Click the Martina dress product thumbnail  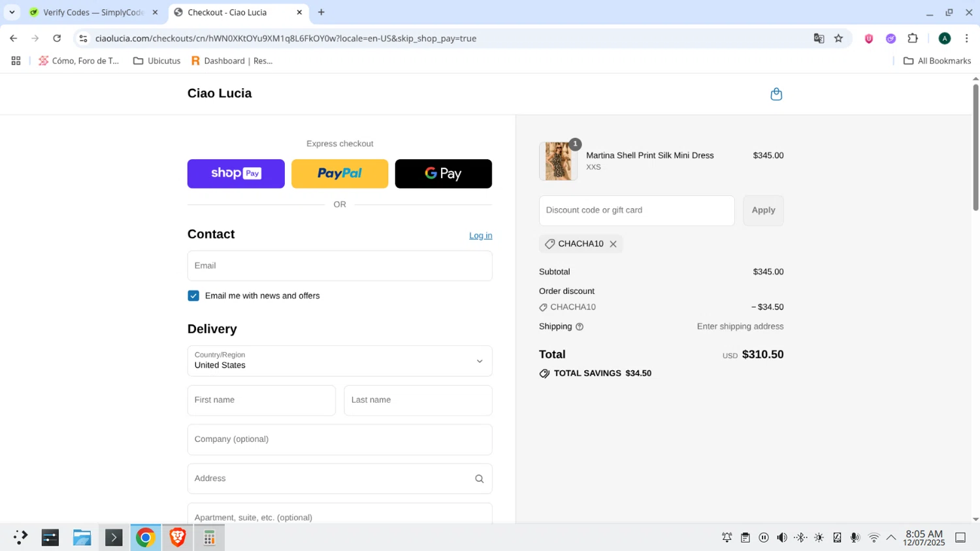pyautogui.click(x=559, y=161)
